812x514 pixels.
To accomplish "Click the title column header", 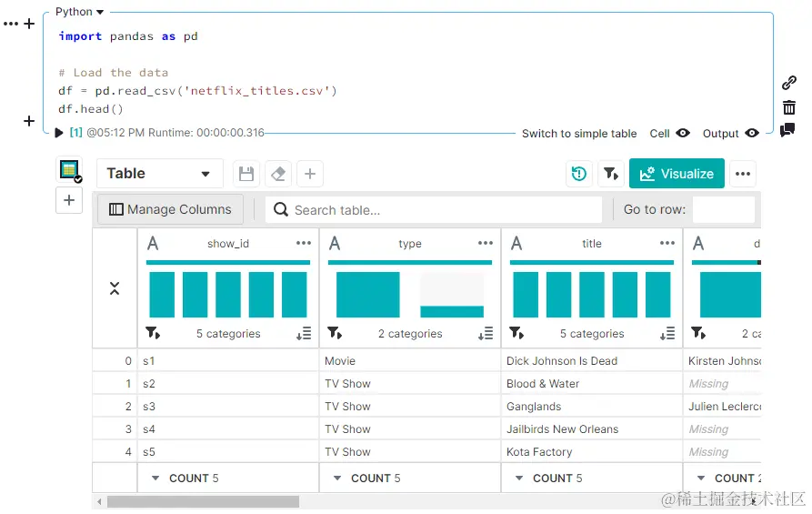I will point(591,244).
